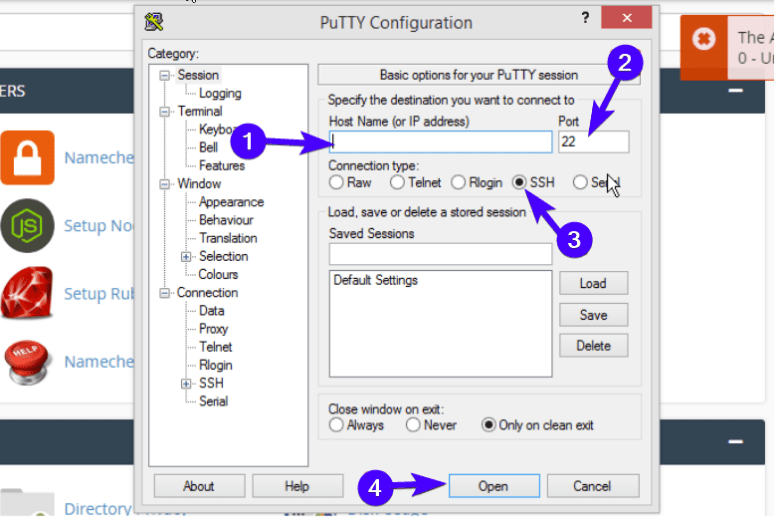This screenshot has height=518, width=775.
Task: Open the Colours category
Action: tap(218, 274)
